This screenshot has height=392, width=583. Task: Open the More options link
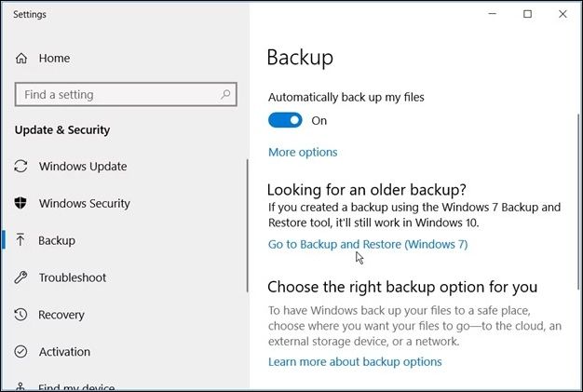(303, 152)
